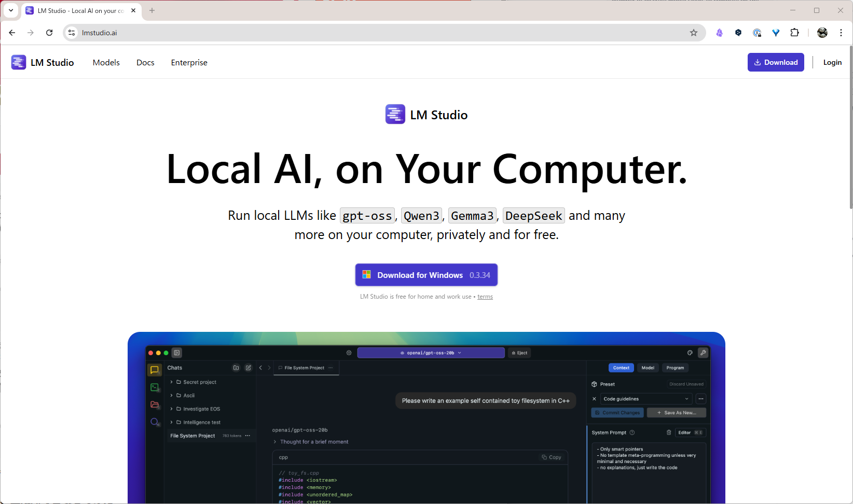Open the Docs page
Viewport: 853px width, 504px height.
click(145, 62)
